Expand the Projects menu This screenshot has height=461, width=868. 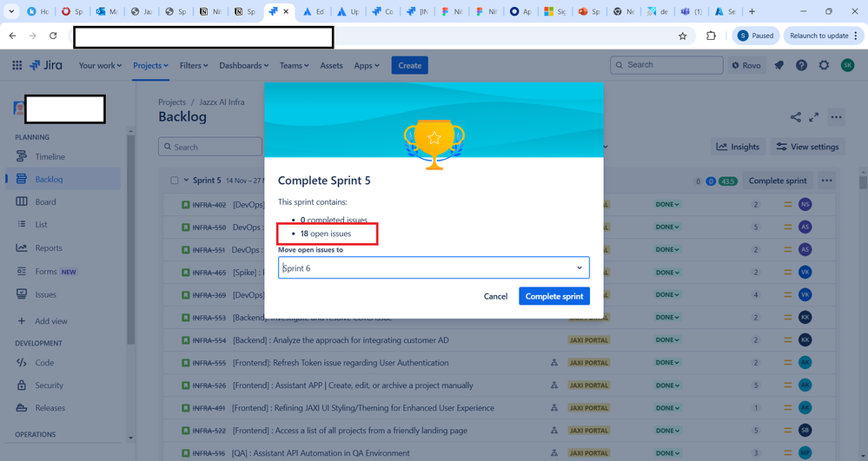click(150, 65)
